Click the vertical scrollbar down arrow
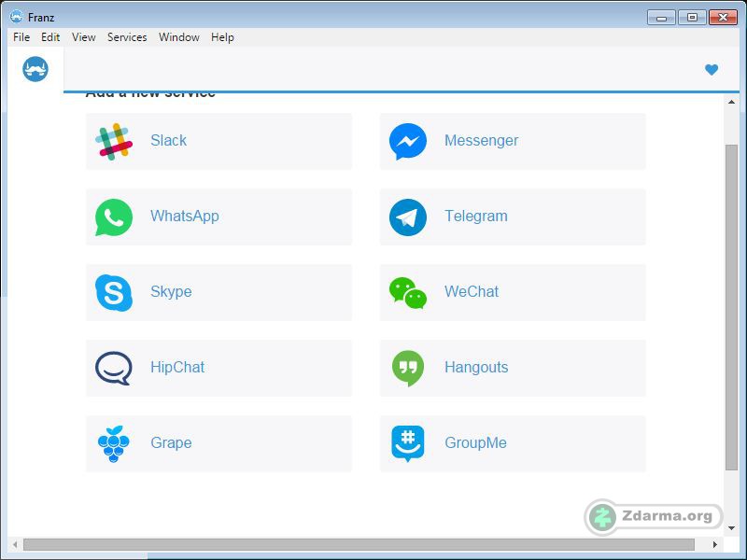This screenshot has height=560, width=747. [x=731, y=528]
